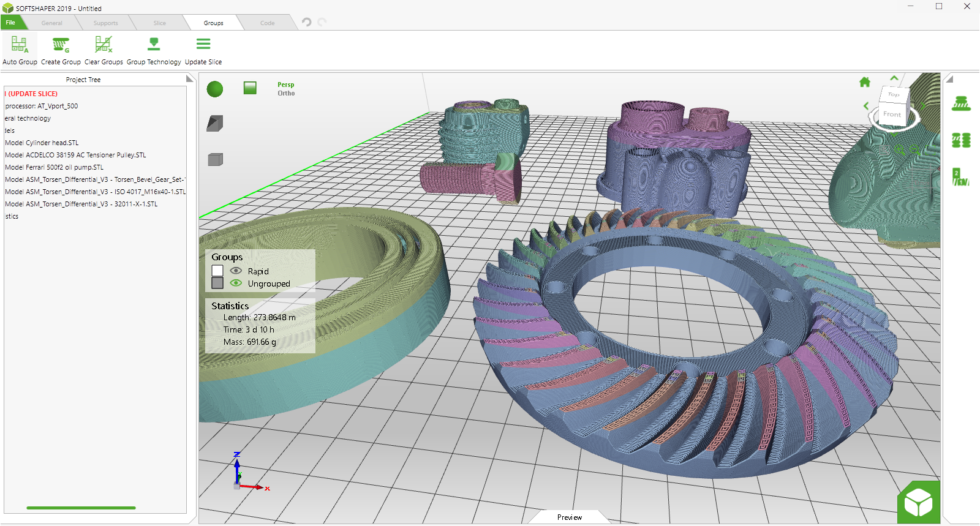Click the green Project Tree horizontal scrollbar
The height and width of the screenshot is (526, 980).
tap(81, 508)
